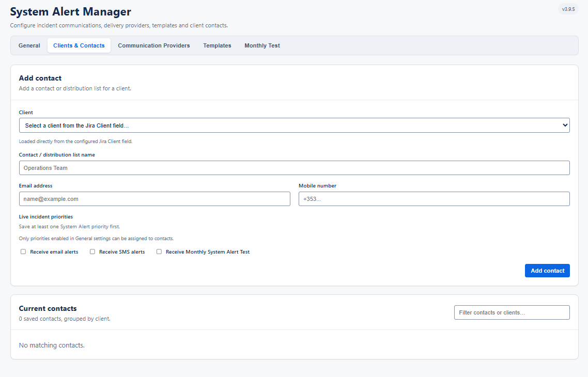The image size is (588, 377).
Task: Click the Mobile number input field
Action: tap(434, 199)
